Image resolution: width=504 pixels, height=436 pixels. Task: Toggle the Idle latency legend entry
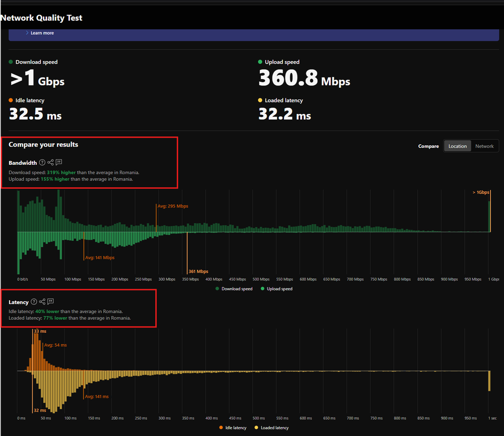pyautogui.click(x=233, y=427)
